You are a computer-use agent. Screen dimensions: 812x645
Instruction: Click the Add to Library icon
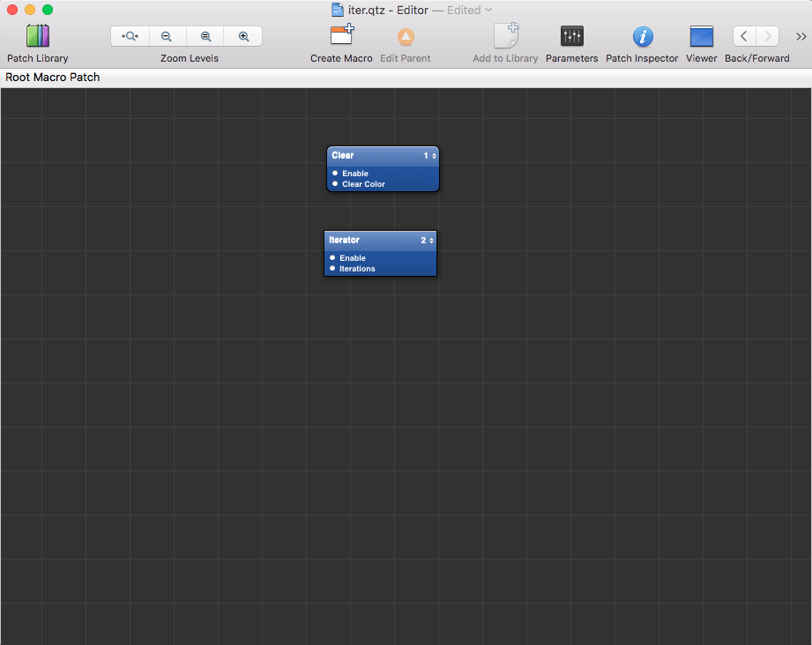(x=505, y=36)
